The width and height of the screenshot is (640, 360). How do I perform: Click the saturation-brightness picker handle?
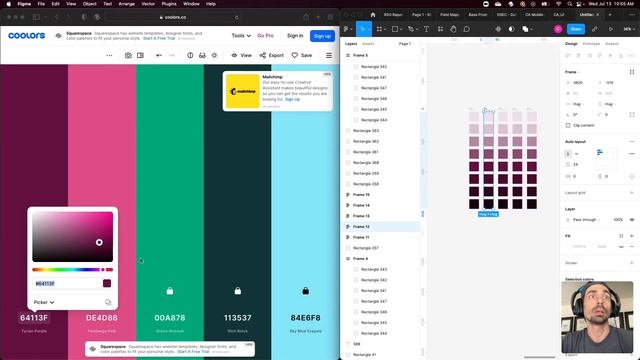tap(99, 242)
